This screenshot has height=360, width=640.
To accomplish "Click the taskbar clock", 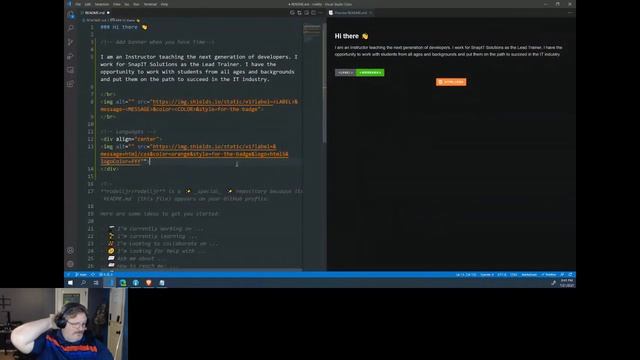I will 567,283.
